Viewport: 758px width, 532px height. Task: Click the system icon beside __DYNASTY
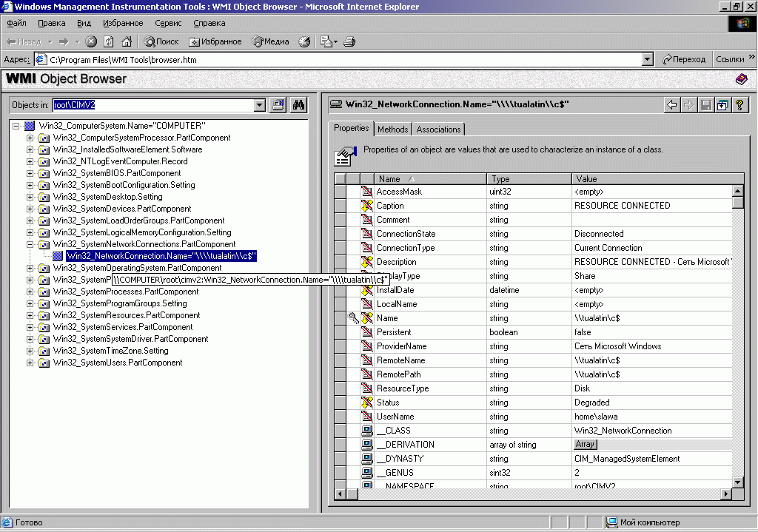(x=367, y=459)
